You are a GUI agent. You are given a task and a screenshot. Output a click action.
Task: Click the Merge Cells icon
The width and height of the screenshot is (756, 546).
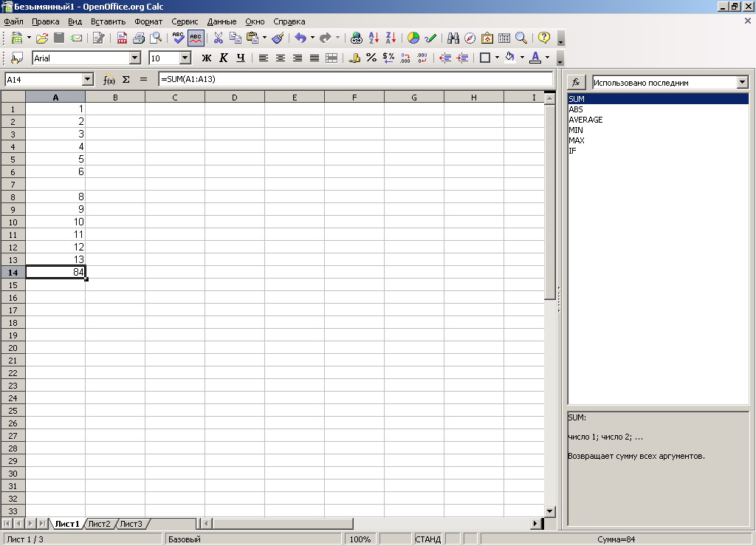tap(331, 58)
